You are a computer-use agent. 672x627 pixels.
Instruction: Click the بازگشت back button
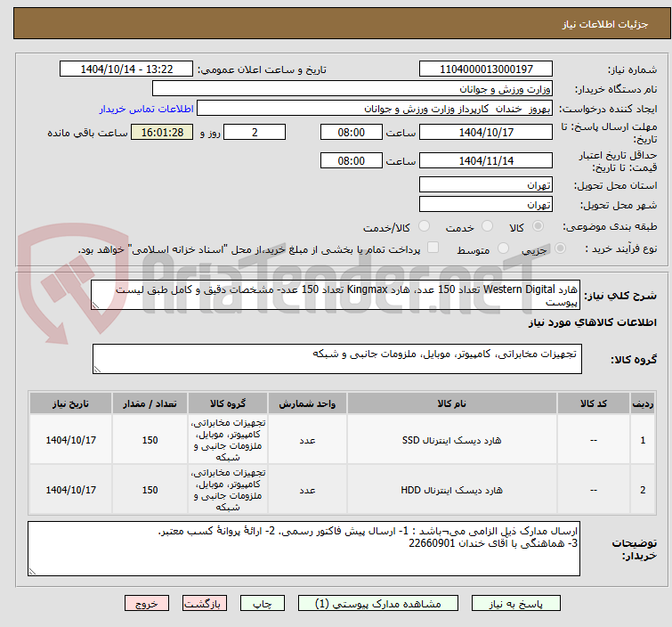204,604
